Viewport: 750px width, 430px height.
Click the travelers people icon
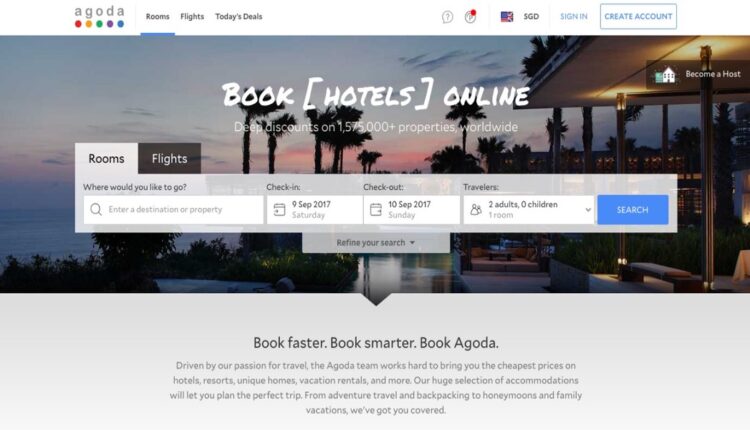(x=476, y=209)
